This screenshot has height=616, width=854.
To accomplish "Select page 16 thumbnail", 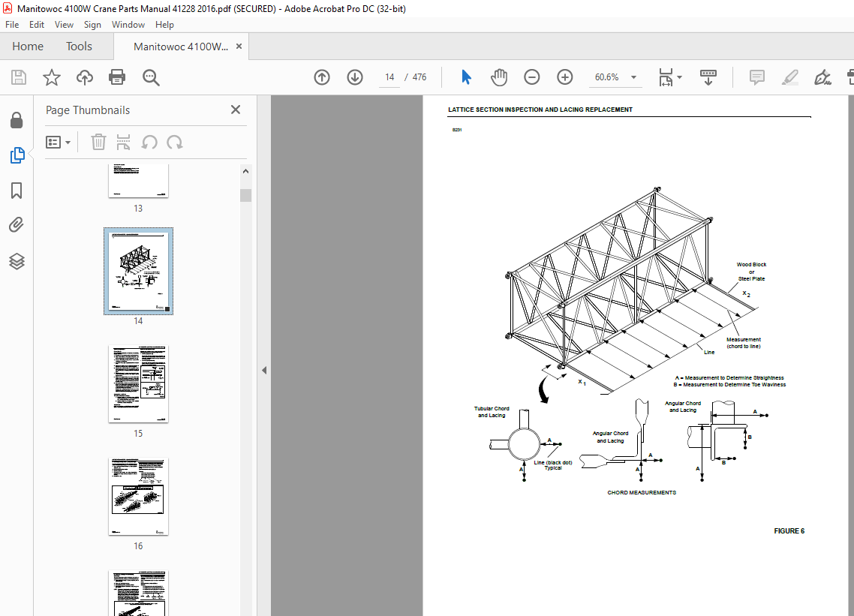I will [138, 496].
